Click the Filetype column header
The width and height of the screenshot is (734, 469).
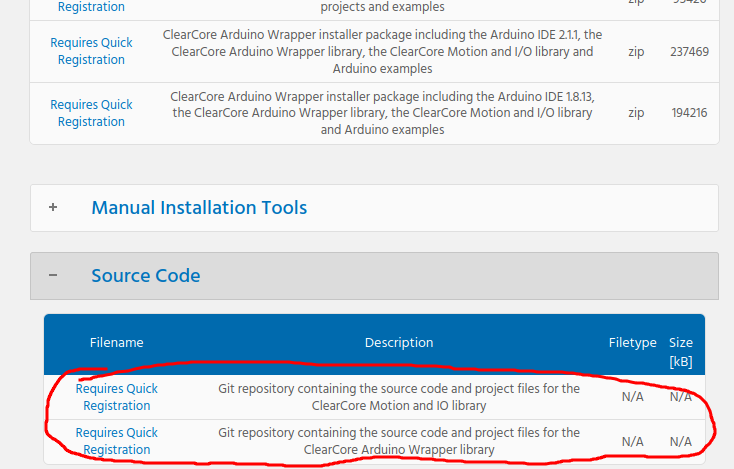[x=632, y=342]
